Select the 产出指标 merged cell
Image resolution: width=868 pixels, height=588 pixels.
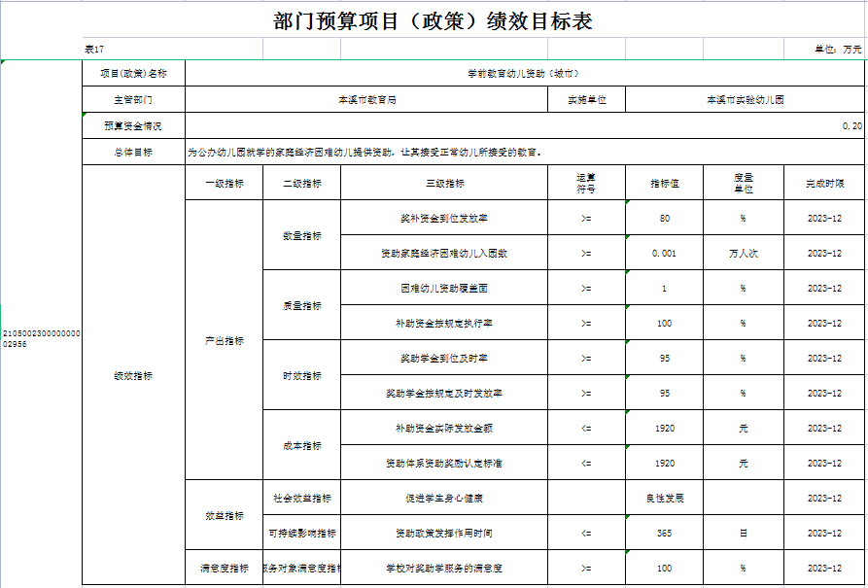point(225,340)
